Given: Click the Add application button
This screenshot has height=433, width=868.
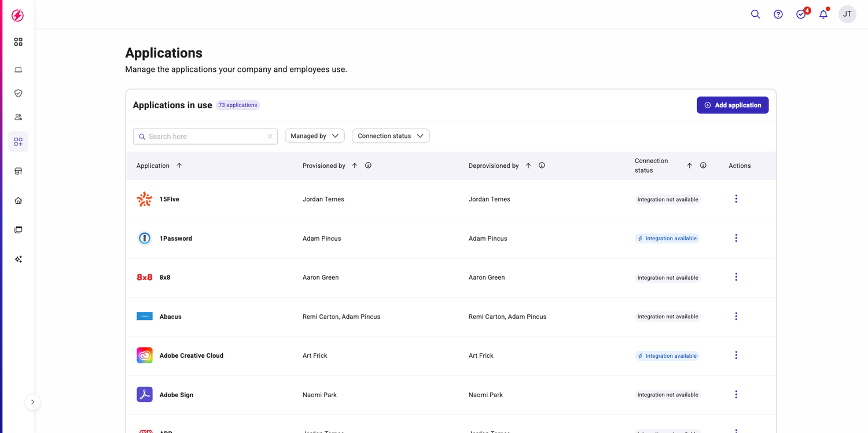Looking at the screenshot, I should (x=733, y=105).
